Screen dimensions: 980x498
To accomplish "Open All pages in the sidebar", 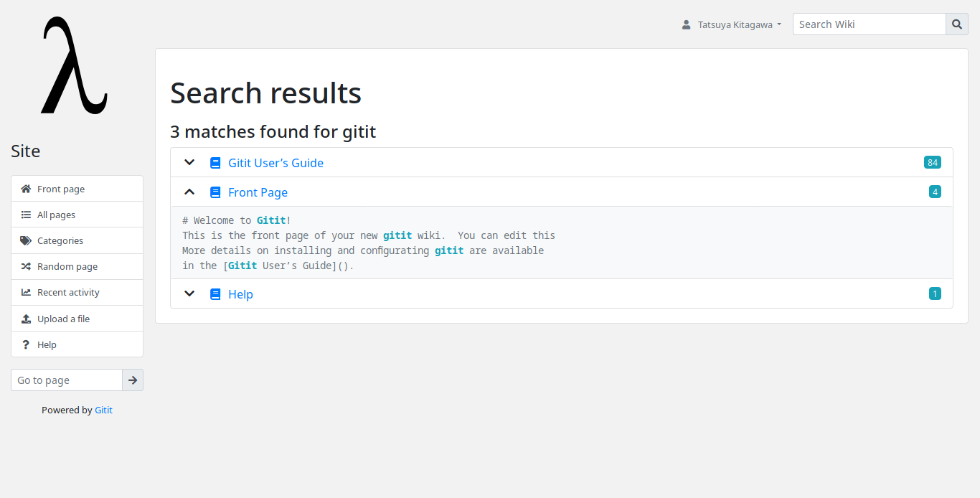I will (x=77, y=215).
